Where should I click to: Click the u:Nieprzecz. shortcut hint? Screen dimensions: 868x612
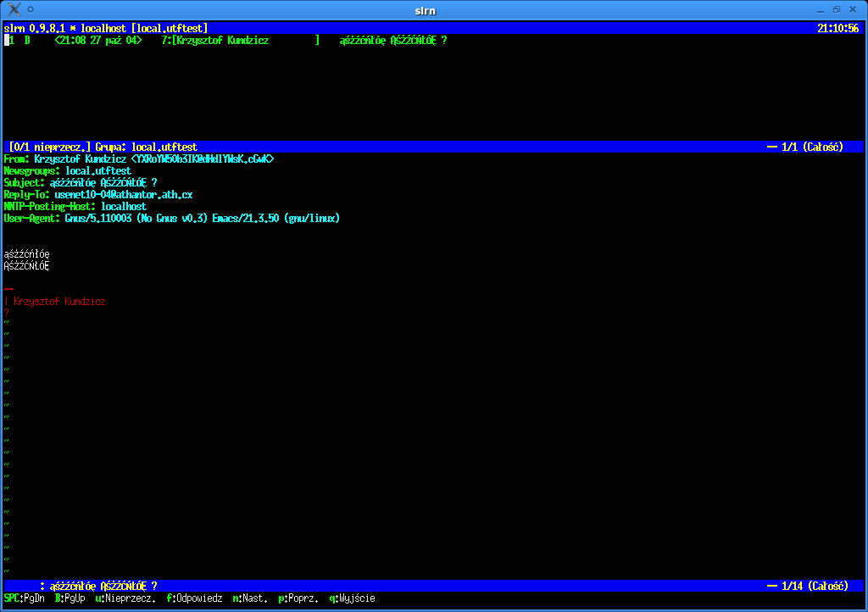click(125, 598)
